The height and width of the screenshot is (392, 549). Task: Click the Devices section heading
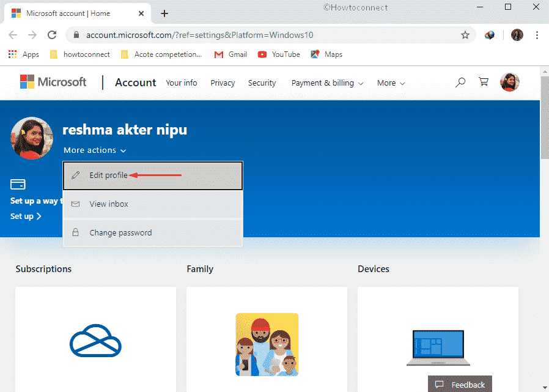click(374, 268)
